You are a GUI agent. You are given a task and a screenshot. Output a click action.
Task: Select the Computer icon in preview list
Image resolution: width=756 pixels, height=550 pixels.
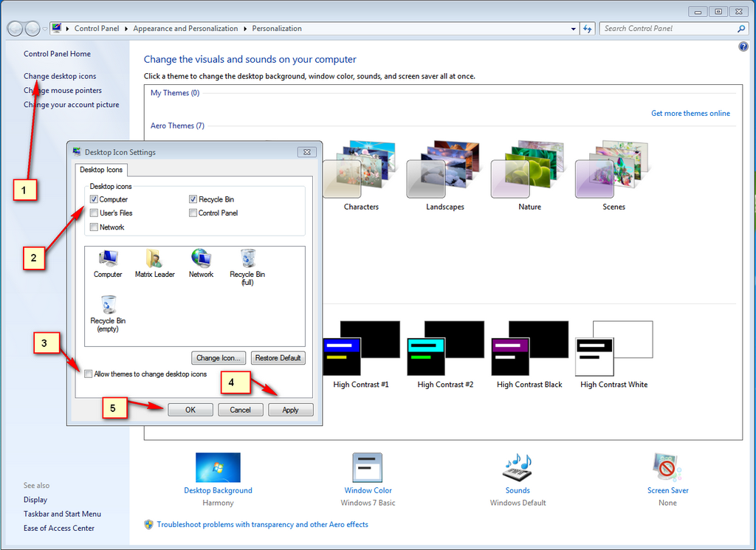click(108, 259)
